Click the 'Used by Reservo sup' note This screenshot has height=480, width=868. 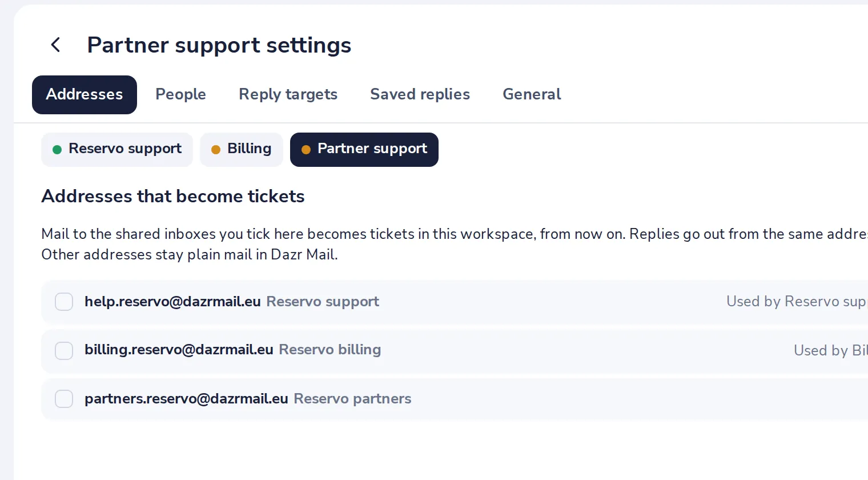[x=797, y=302]
